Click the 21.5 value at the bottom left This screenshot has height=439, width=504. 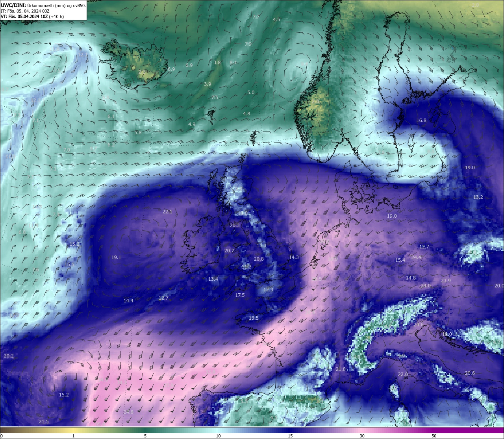pos(44,422)
